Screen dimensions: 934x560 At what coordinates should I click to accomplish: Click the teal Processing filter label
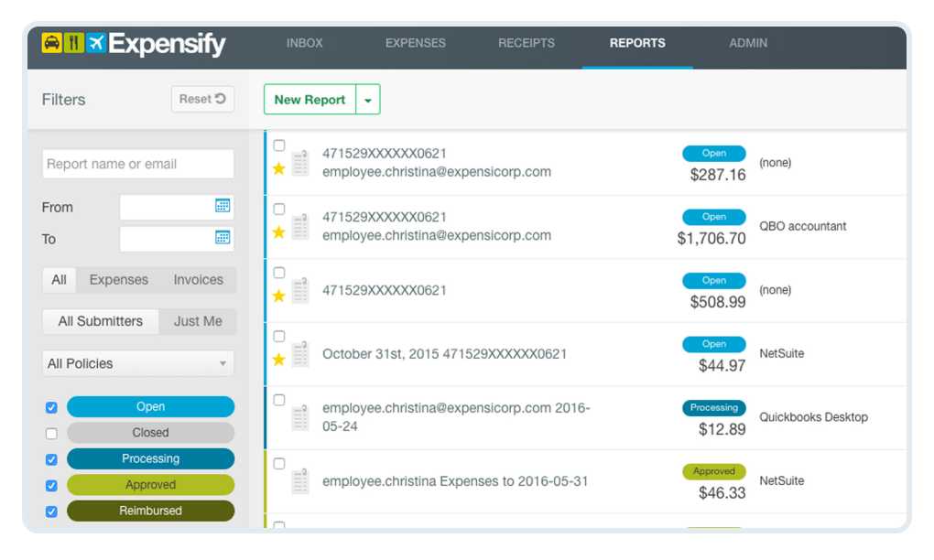click(x=151, y=458)
